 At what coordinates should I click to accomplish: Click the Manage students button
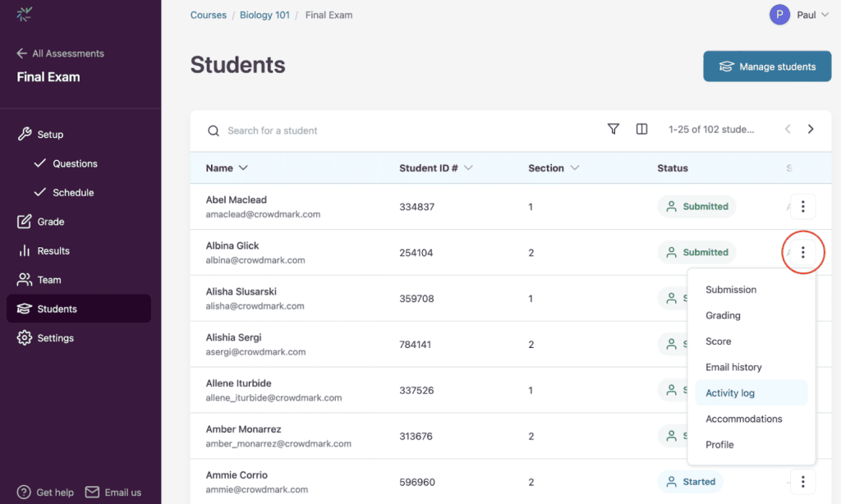coord(767,66)
